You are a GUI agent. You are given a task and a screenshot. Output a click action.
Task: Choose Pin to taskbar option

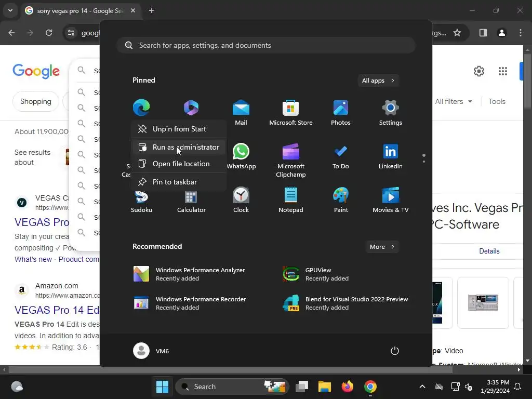[x=179, y=182]
